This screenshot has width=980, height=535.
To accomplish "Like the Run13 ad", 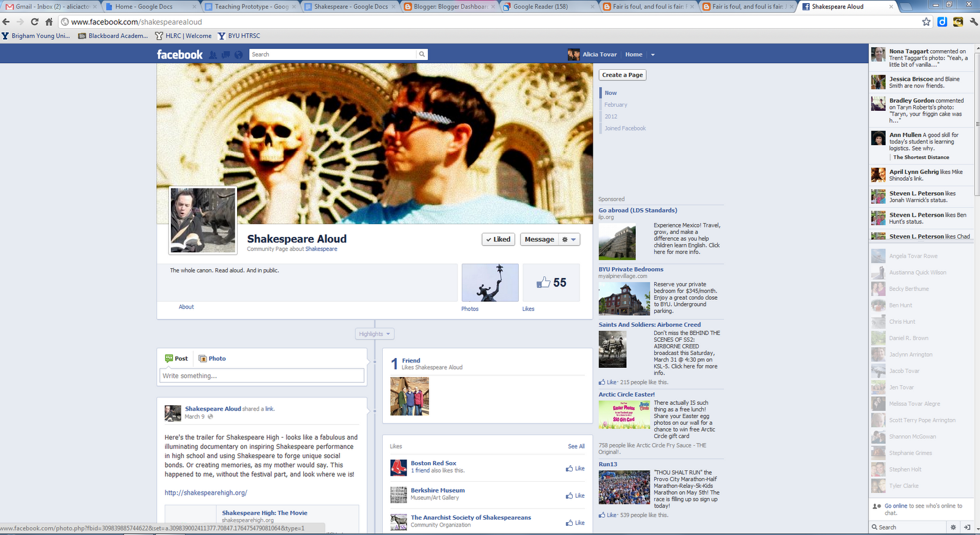I will [608, 515].
